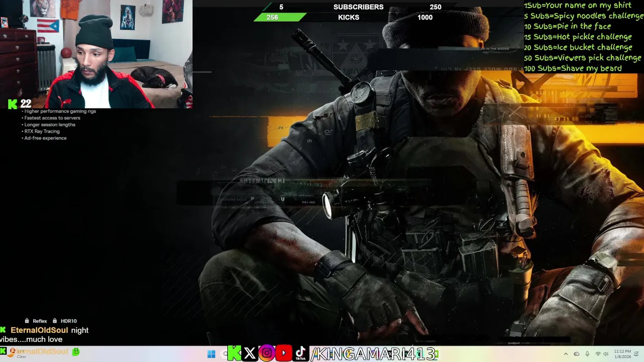The width and height of the screenshot is (644, 362).
Task: Click the green 256 kicks progress bar
Action: (279, 17)
